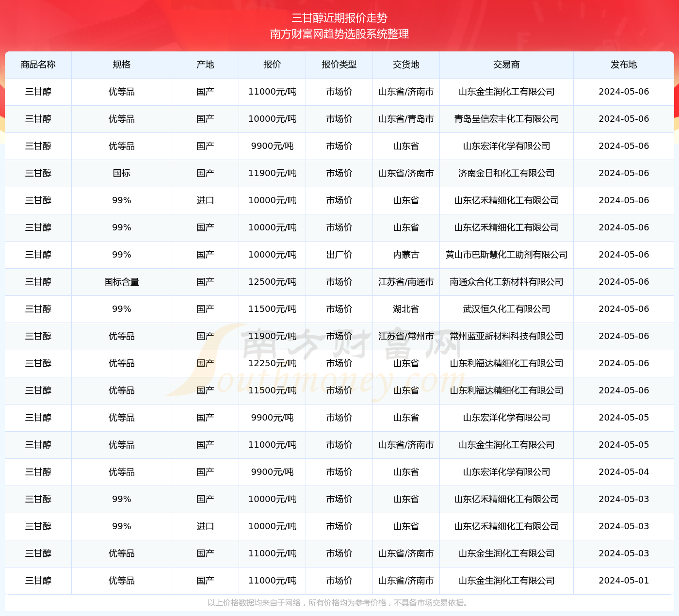Image resolution: width=679 pixels, height=616 pixels.
Task: Click 山东金生润化工有限公司 in the 2024-05-01 row
Action: click(x=506, y=581)
